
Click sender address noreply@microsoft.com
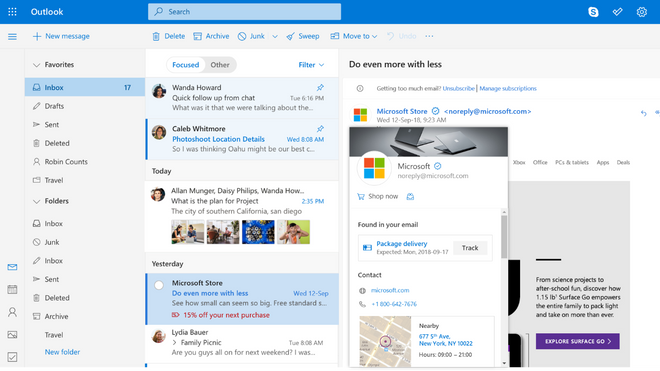click(x=487, y=112)
